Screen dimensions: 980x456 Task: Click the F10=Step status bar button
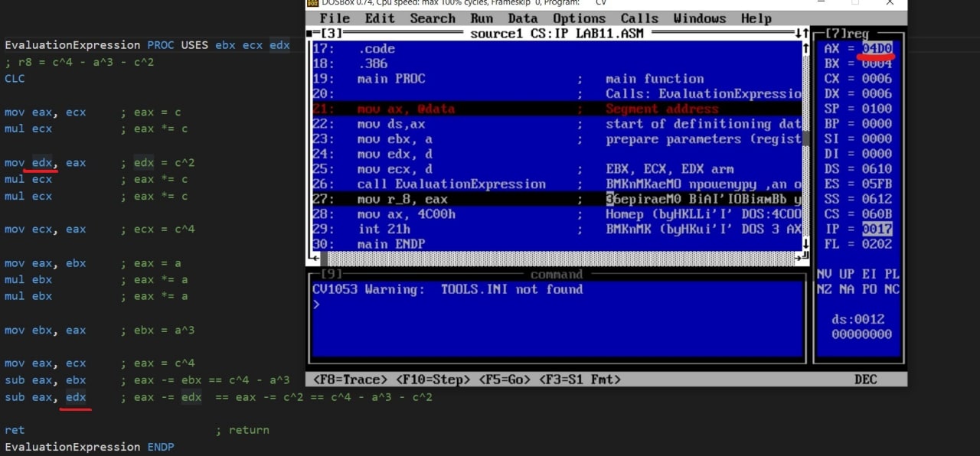coord(433,379)
